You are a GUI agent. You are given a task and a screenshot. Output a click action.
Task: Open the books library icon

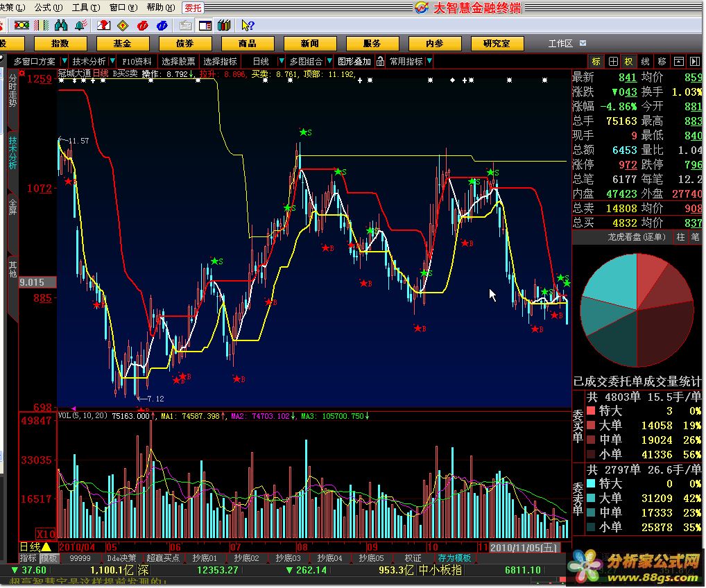point(224,25)
